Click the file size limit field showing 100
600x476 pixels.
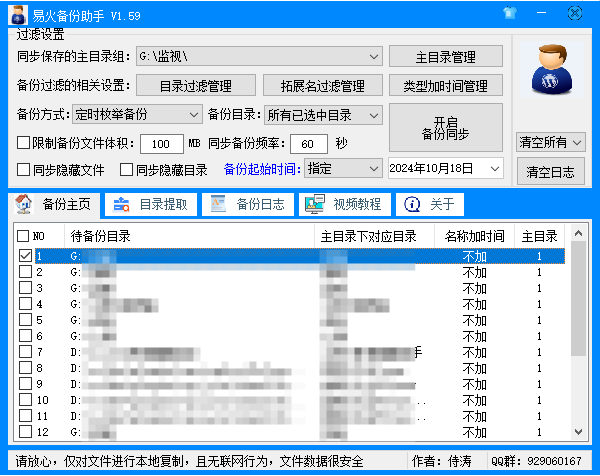coord(161,144)
